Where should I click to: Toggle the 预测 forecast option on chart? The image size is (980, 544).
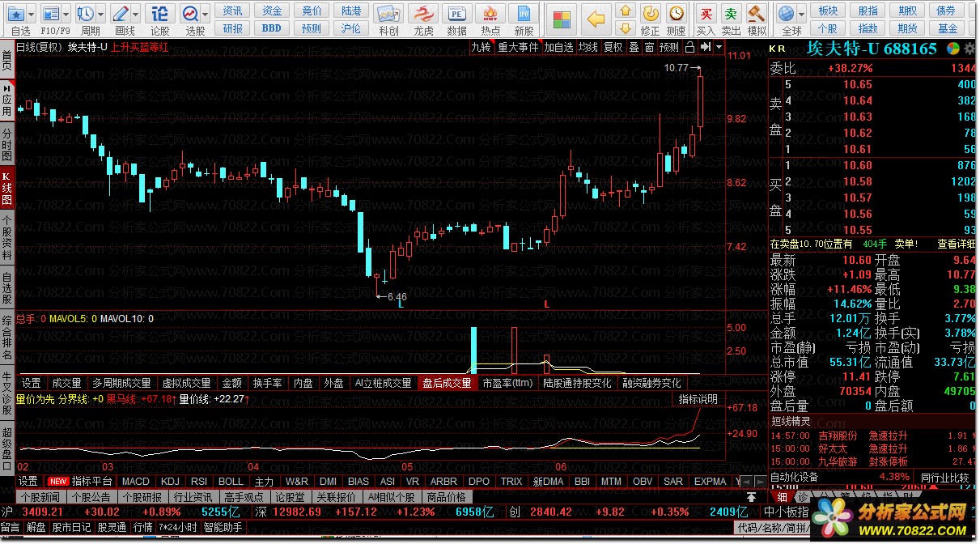[x=669, y=47]
